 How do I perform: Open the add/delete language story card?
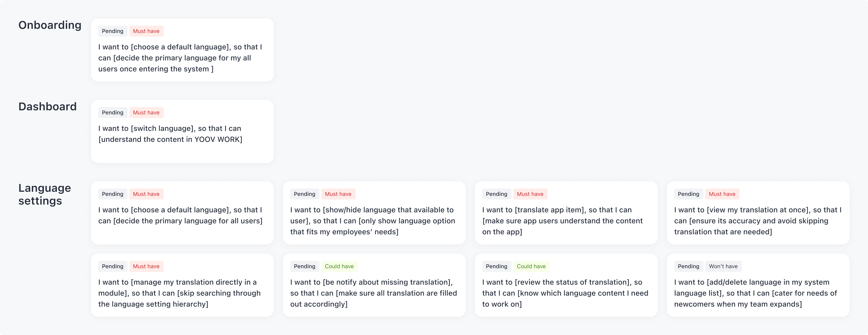(x=758, y=285)
